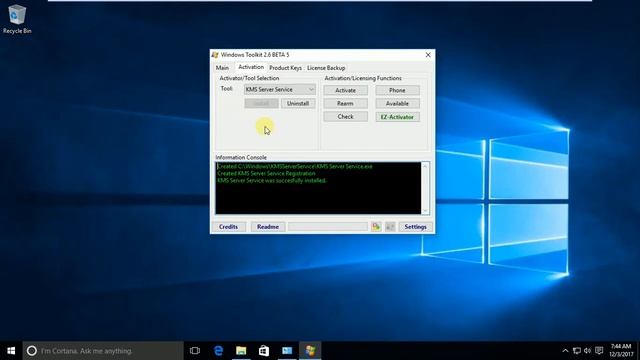Viewport: 640px width, 360px height.
Task: Click the Activate button
Action: pos(345,90)
